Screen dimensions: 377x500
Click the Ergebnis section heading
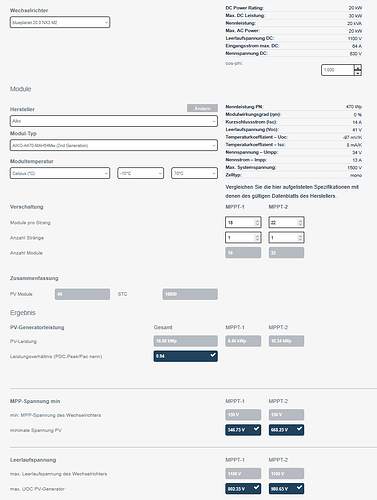click(23, 313)
